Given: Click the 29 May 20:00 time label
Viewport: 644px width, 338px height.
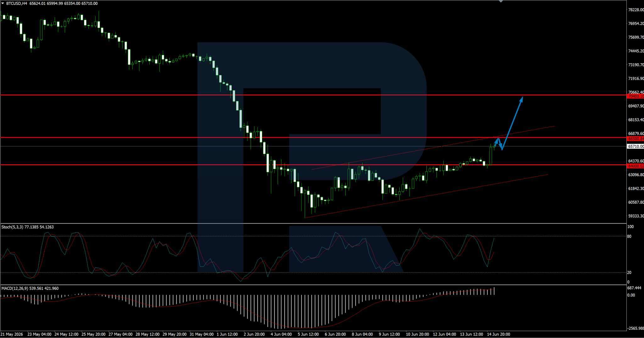Looking at the screenshot, I should [x=175, y=334].
